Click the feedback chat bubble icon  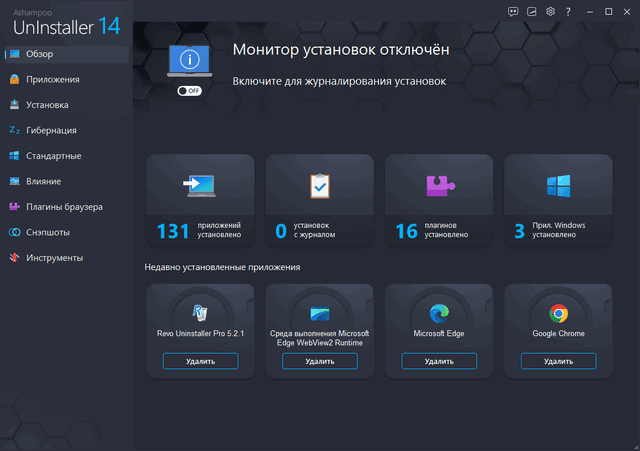point(513,11)
